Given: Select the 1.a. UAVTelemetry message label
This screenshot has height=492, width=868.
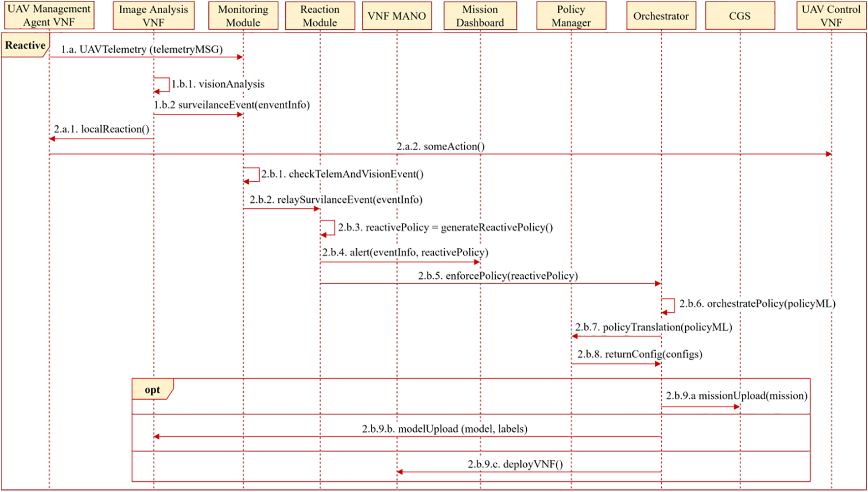Looking at the screenshot, I should 142,49.
